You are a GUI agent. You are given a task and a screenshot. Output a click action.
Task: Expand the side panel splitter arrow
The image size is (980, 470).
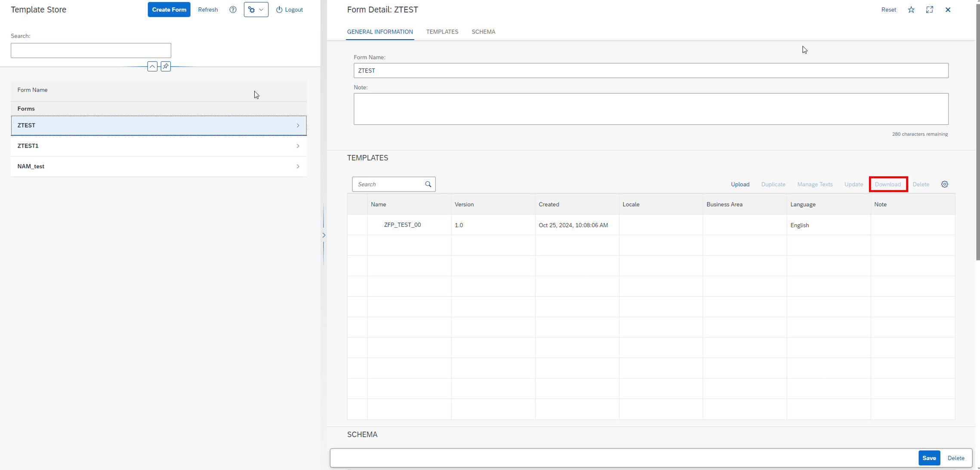[324, 235]
